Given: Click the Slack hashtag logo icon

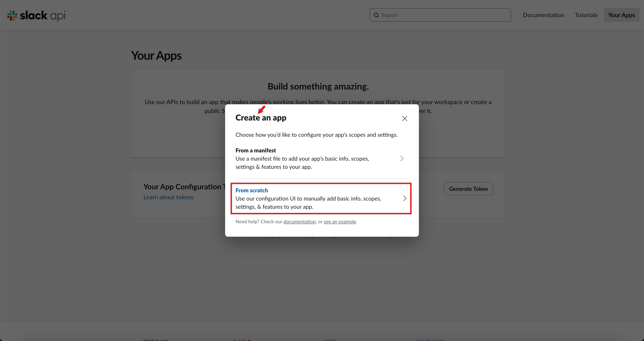Looking at the screenshot, I should click(12, 15).
